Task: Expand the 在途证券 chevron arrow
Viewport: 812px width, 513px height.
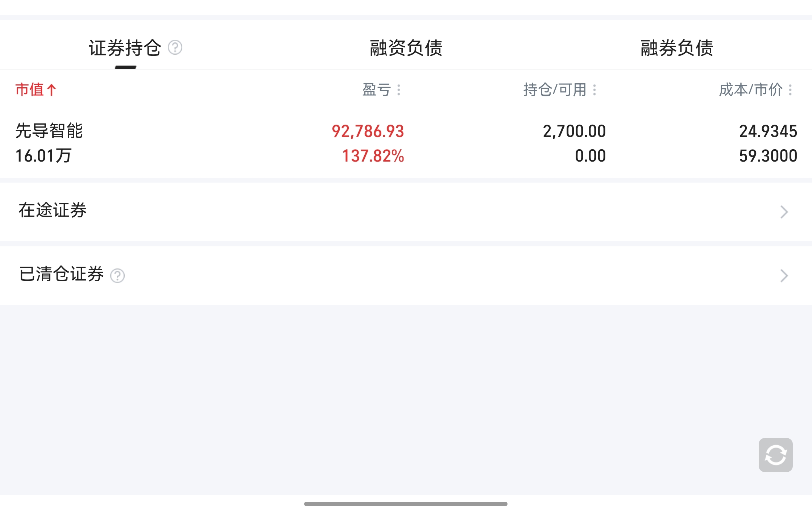Action: pos(784,212)
